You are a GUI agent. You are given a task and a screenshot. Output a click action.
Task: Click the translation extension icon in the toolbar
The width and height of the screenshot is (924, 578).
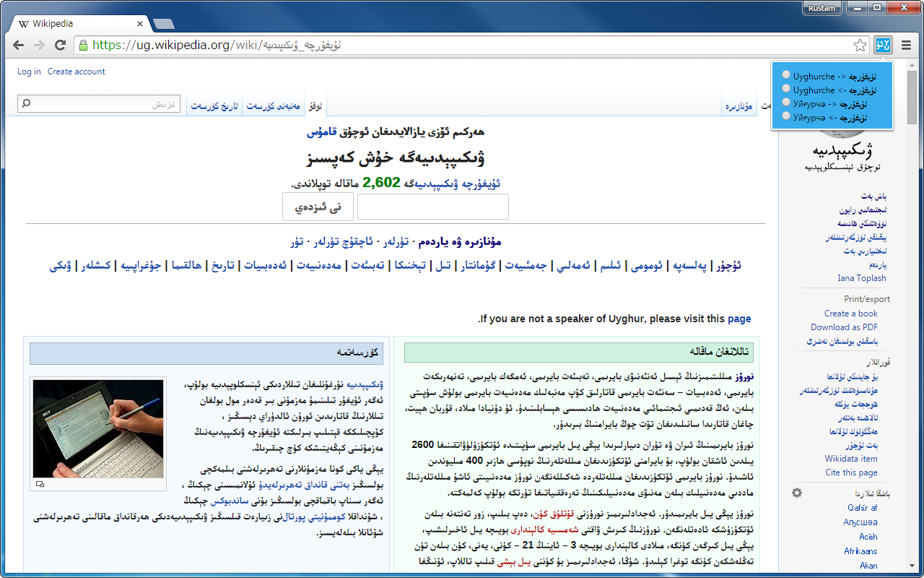[x=884, y=44]
